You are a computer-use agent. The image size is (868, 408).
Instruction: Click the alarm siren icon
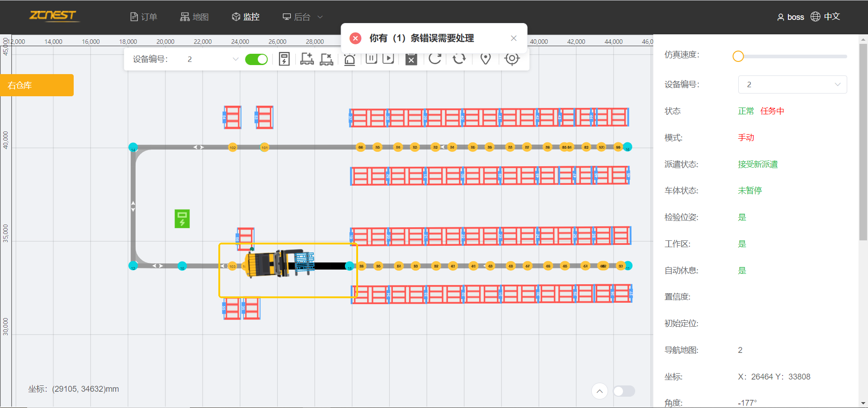tap(349, 60)
